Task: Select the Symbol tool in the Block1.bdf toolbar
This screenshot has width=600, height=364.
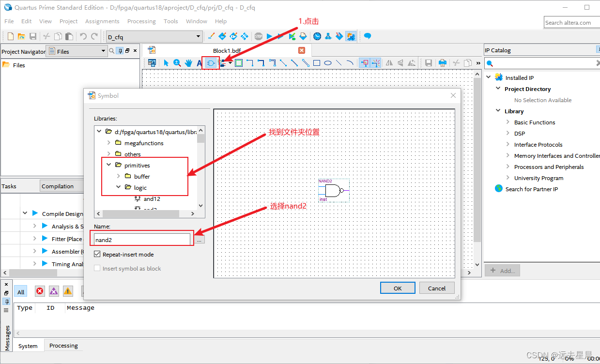Action: tap(211, 63)
